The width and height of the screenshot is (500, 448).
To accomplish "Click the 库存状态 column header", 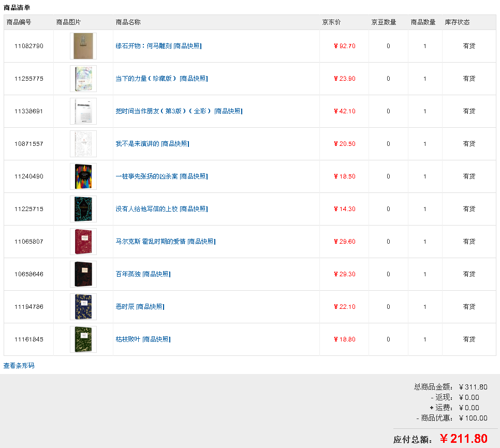I will [x=457, y=22].
